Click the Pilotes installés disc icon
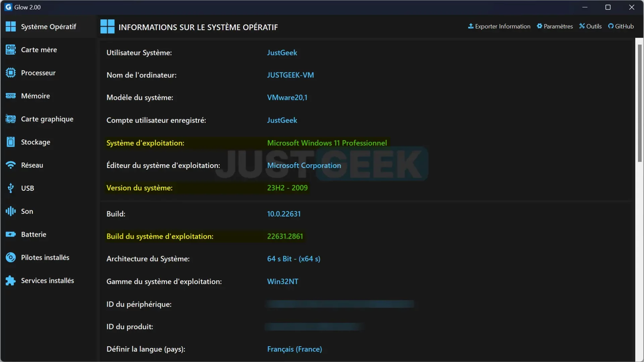Image resolution: width=644 pixels, height=362 pixels. pyautogui.click(x=11, y=257)
